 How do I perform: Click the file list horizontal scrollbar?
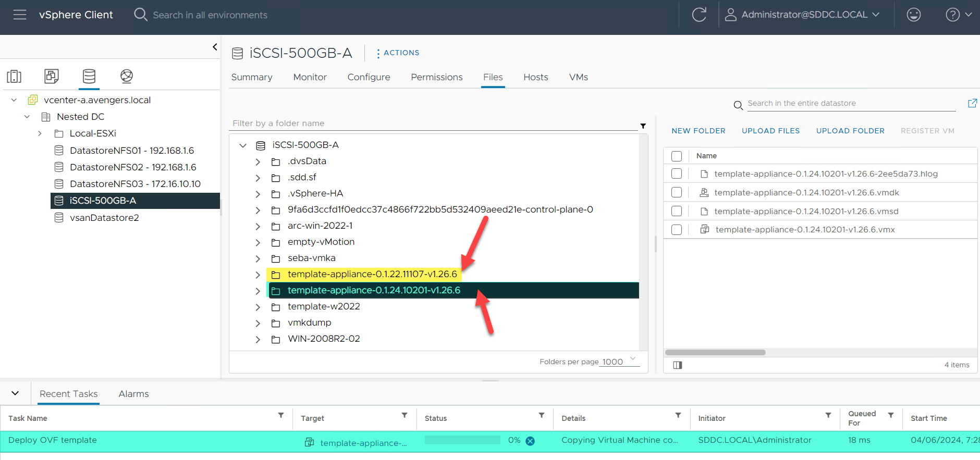tap(715, 353)
